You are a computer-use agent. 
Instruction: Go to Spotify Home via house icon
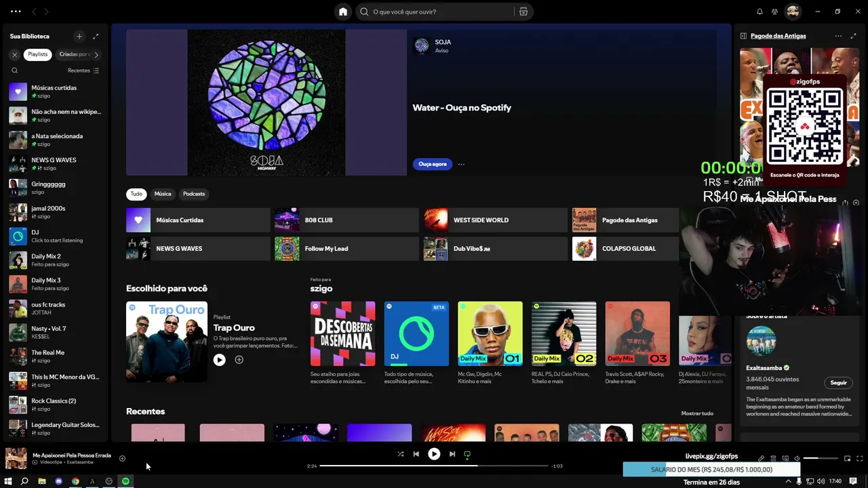coord(343,12)
